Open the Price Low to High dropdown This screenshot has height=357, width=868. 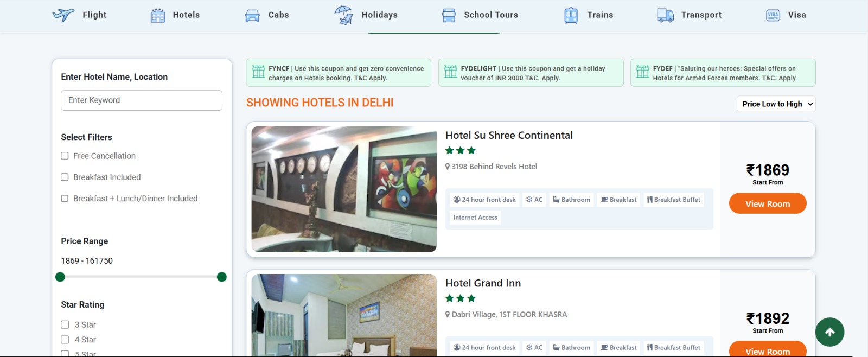tap(776, 104)
